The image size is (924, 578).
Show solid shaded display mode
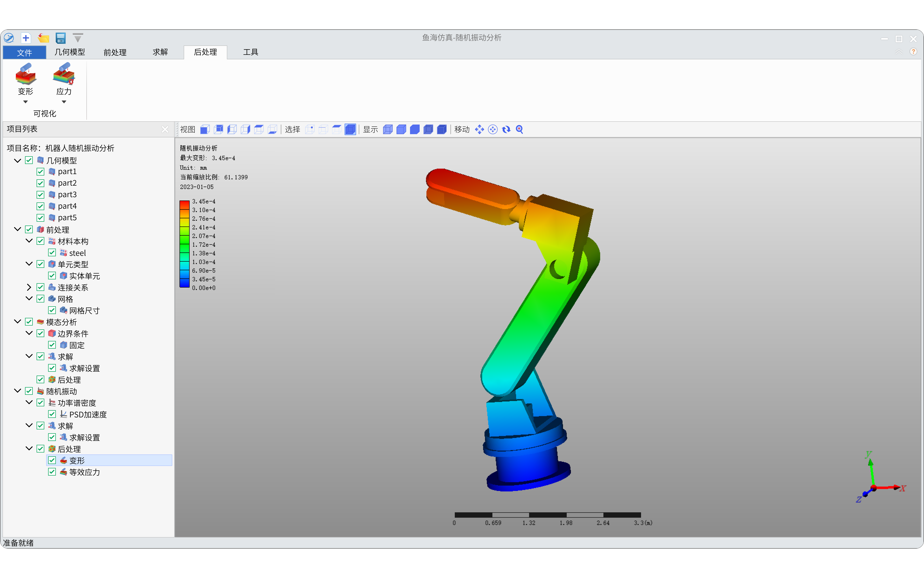[415, 130]
